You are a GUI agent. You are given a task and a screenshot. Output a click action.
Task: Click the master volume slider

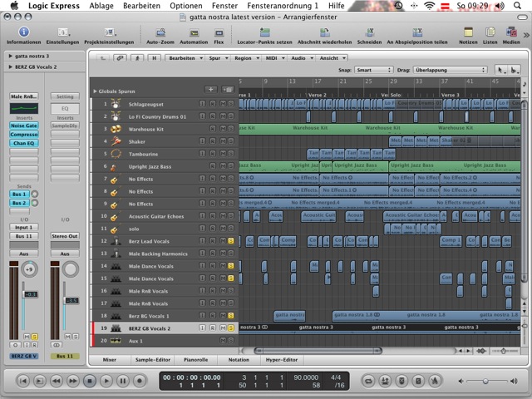click(x=485, y=382)
